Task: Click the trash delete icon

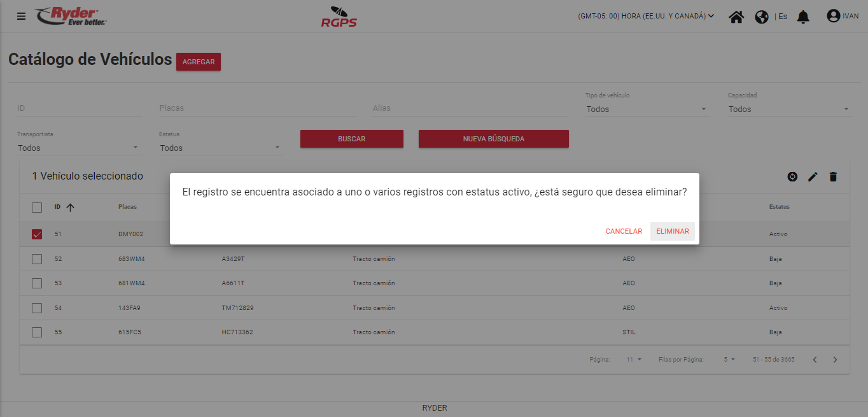Action: 833,177
